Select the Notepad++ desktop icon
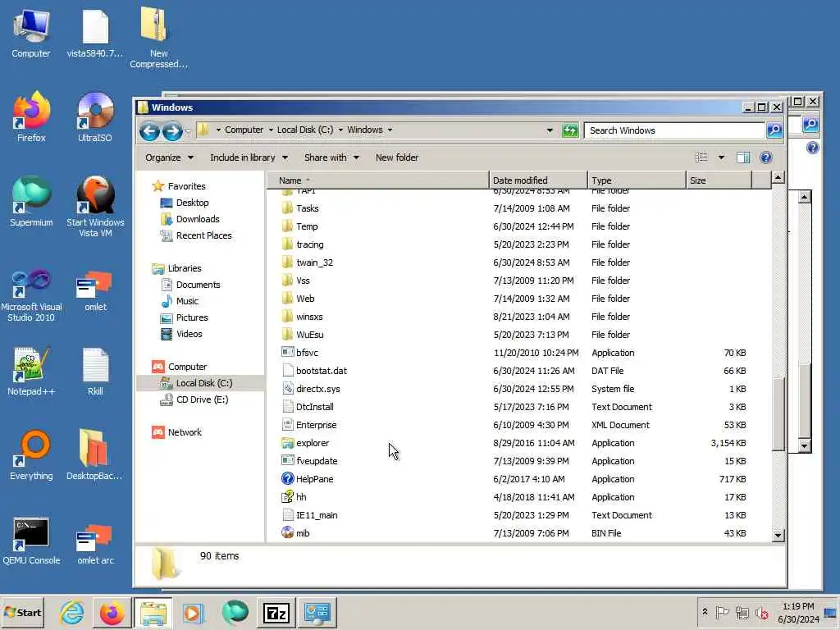Image resolution: width=840 pixels, height=630 pixels. 31,372
